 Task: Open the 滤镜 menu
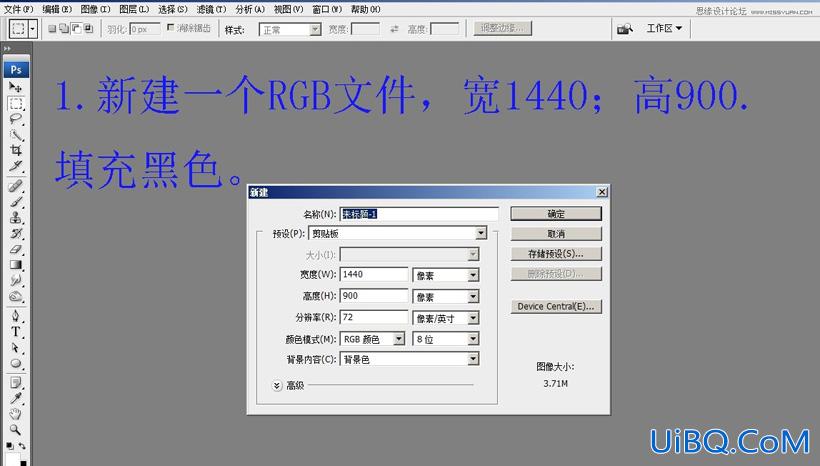(x=211, y=9)
